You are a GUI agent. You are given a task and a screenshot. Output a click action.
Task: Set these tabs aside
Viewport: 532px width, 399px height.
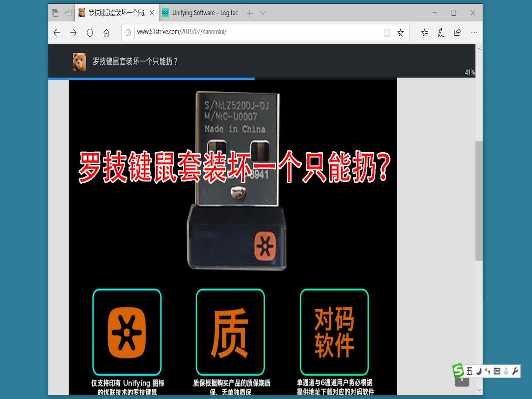click(68, 13)
